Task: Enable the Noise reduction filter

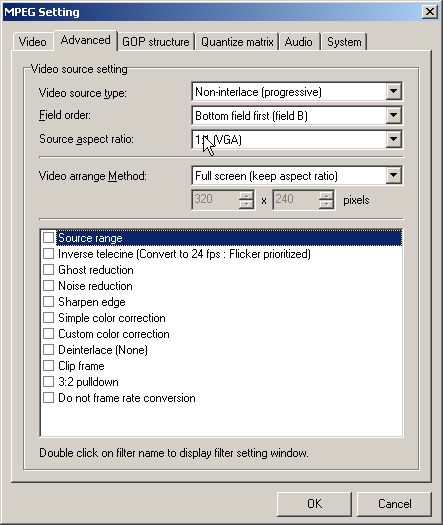Action: [49, 286]
